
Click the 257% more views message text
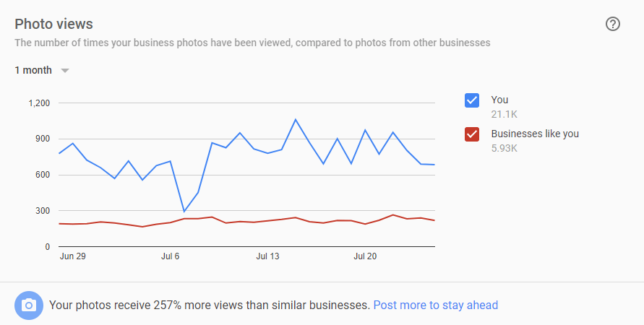pos(209,305)
